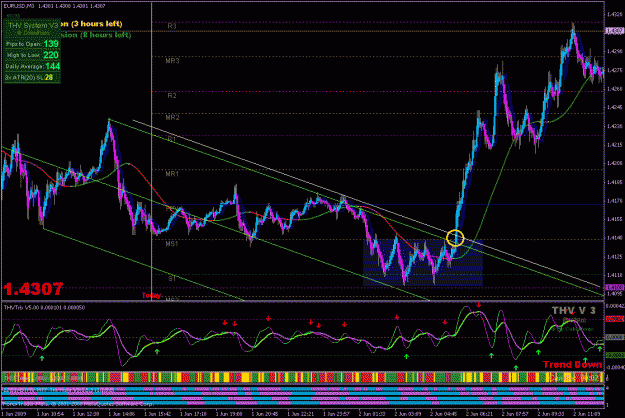
Task: Click the large red 1.4307 price display
Action: (33, 289)
